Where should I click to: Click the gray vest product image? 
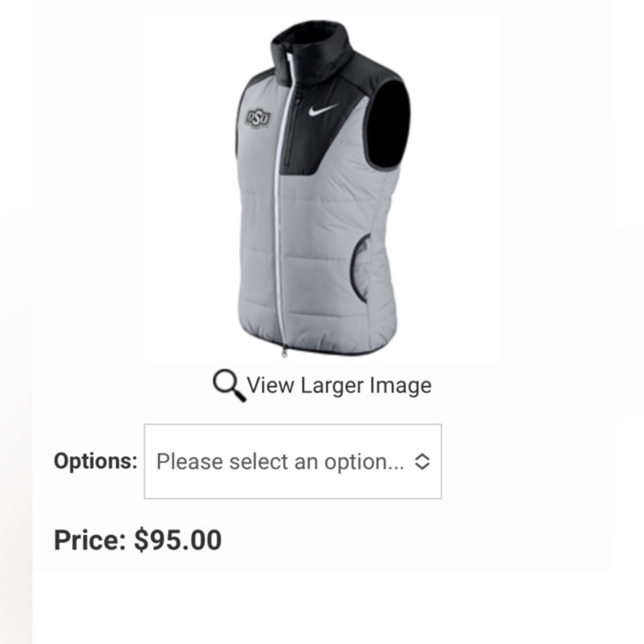pyautogui.click(x=323, y=188)
